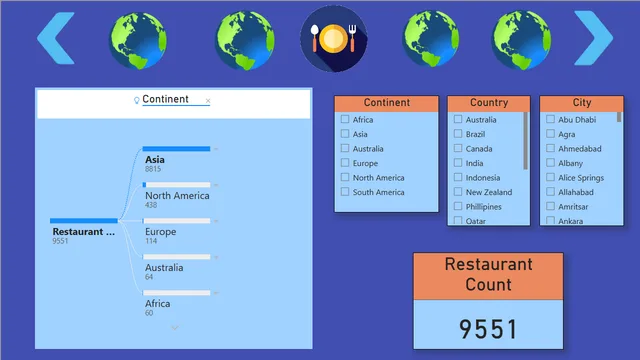This screenshot has width=640, height=360.
Task: Click the down chevron below Africa node
Action: [x=175, y=327]
